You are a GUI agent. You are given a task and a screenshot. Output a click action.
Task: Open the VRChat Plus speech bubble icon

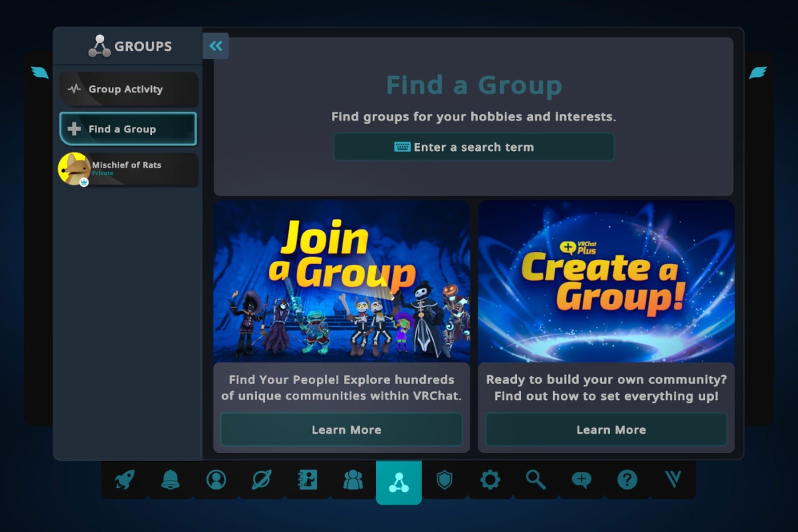(x=581, y=480)
